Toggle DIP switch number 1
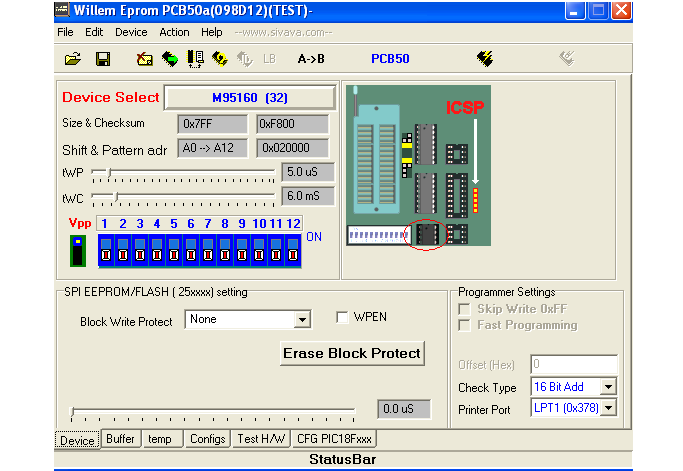683x471 pixels. pos(106,250)
